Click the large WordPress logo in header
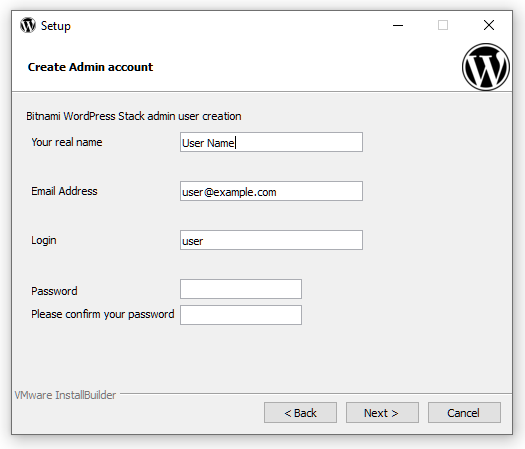The height and width of the screenshot is (449, 525). tap(486, 67)
